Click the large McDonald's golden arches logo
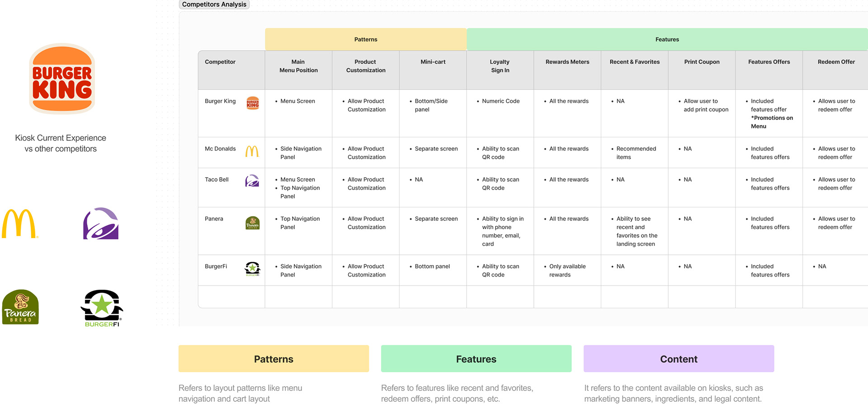 point(19,223)
